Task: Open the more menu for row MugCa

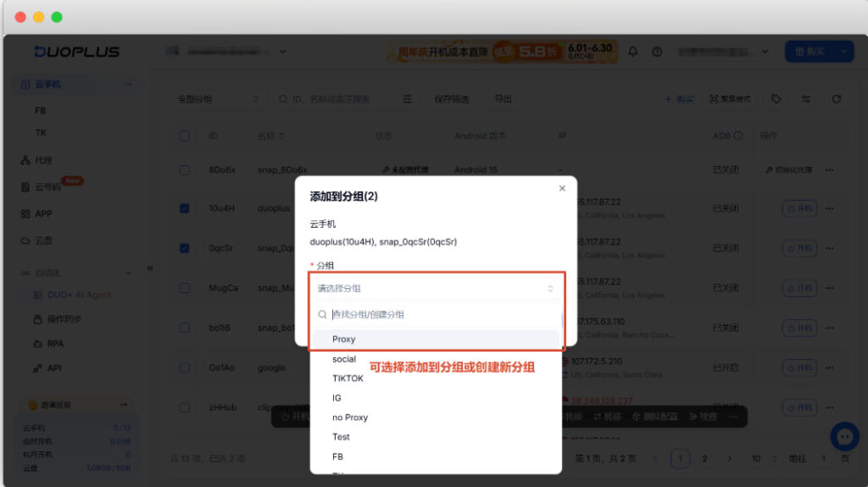Action: 829,288
